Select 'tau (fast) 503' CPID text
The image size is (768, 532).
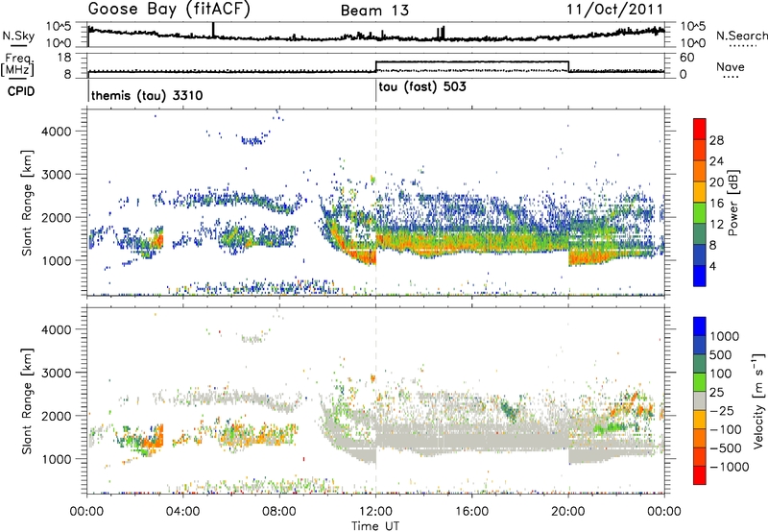422,87
